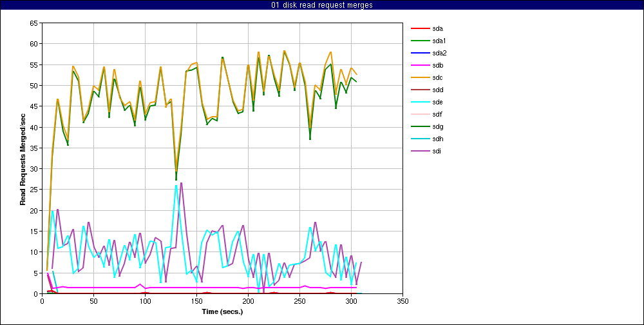Click the x-axis tick value 350
This screenshot has width=644, height=325.
(x=402, y=300)
